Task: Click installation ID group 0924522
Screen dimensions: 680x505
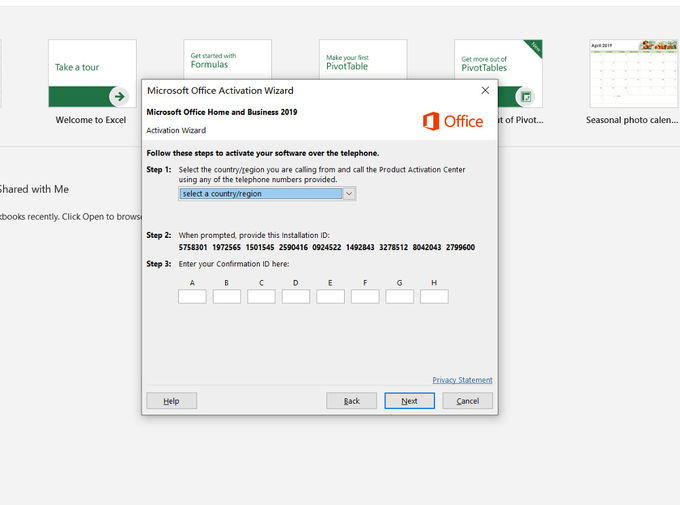Action: click(327, 247)
